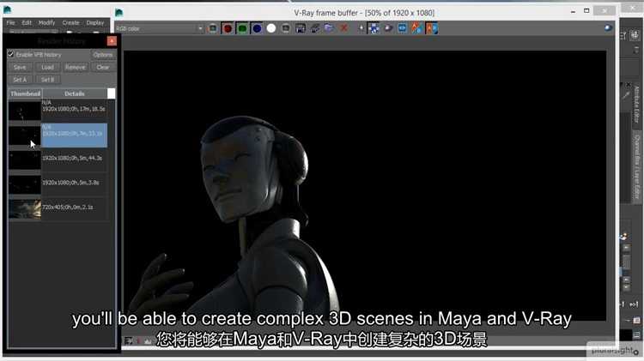The image size is (644, 361).
Task: Select the 720x405 render thumbnail
Action: point(25,209)
